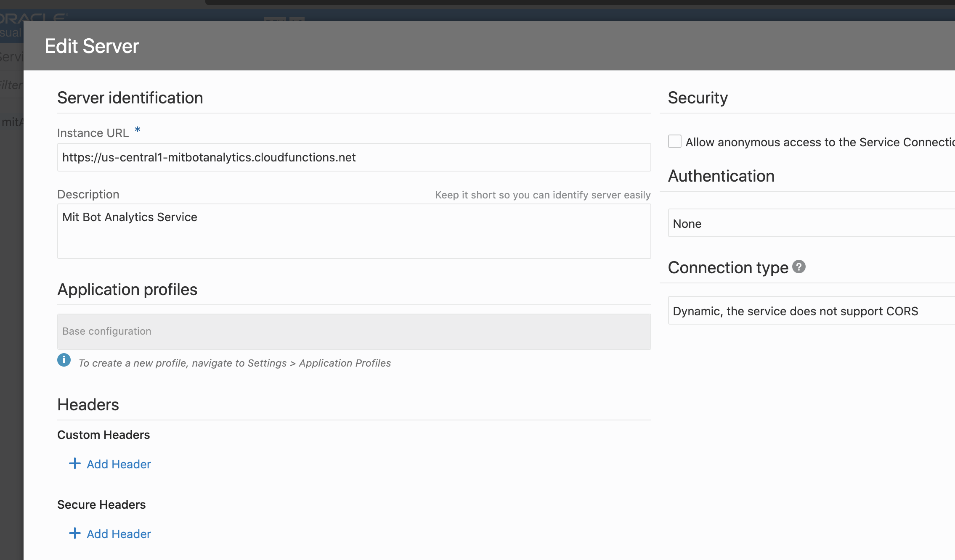The image size is (955, 560).
Task: Enable the Allow anonymous access checkbox
Action: coord(674,141)
